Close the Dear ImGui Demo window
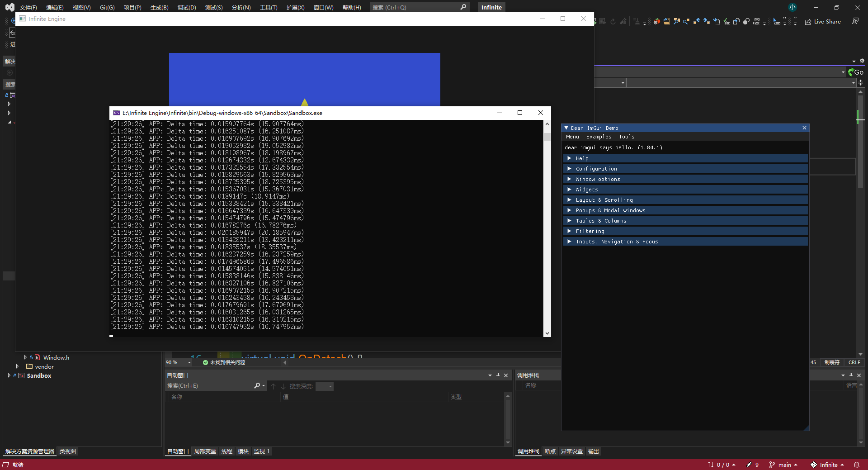The height and width of the screenshot is (470, 868). [804, 128]
